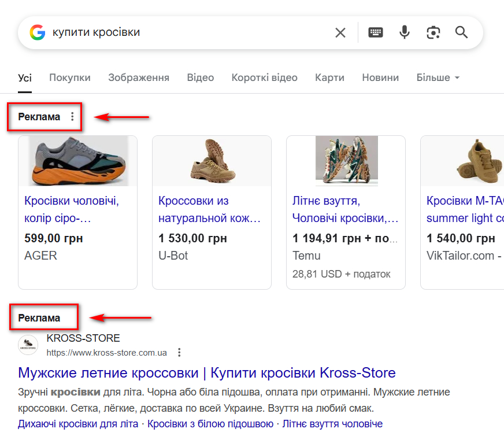Open the Кросівки з білою підошвою sitelink

(x=210, y=424)
